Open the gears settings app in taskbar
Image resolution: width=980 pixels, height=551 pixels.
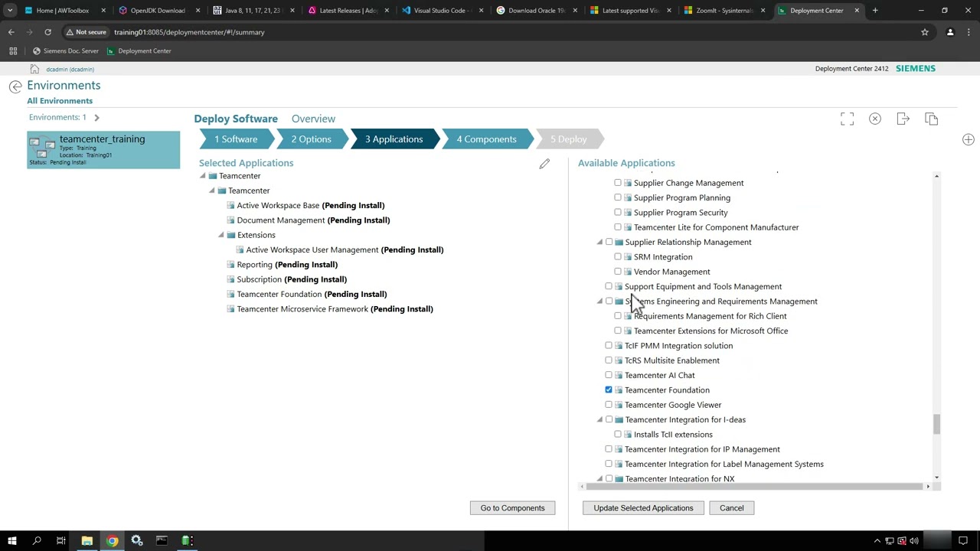click(137, 541)
